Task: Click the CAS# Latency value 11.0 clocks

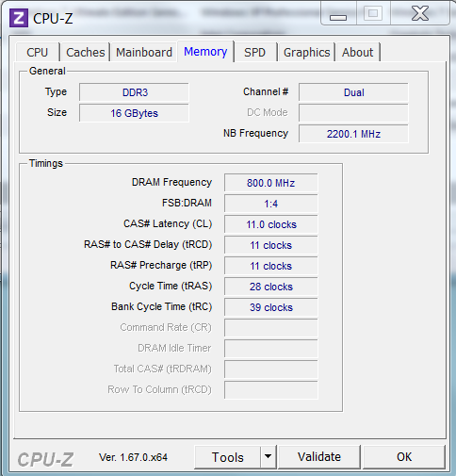Action: (x=271, y=224)
